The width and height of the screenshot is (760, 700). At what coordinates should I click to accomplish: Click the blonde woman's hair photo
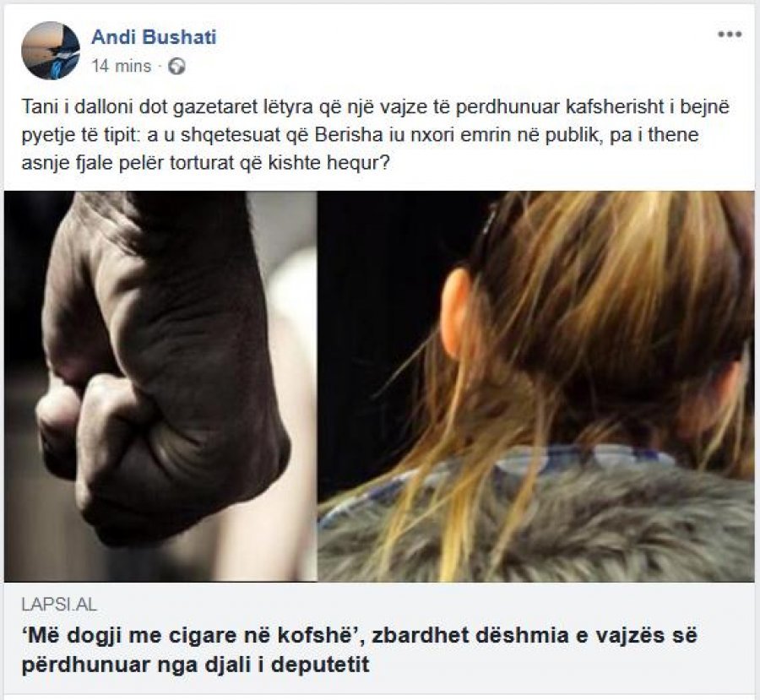pos(536,387)
